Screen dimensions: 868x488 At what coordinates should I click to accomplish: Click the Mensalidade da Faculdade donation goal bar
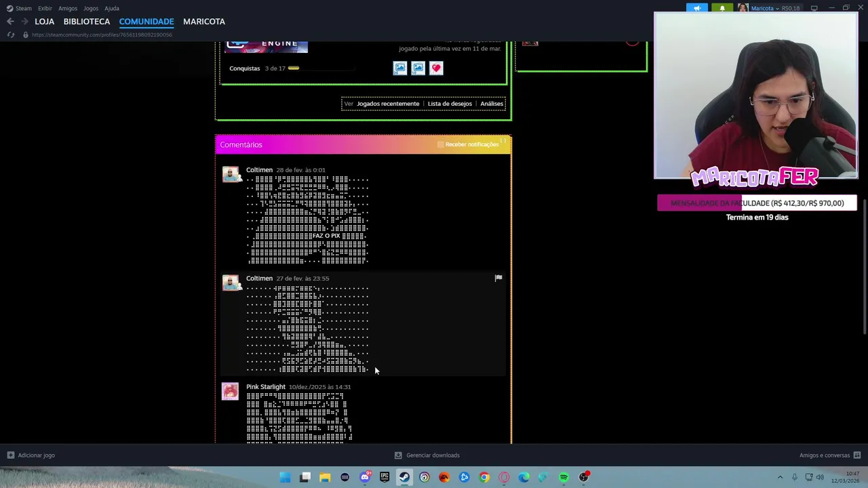757,203
